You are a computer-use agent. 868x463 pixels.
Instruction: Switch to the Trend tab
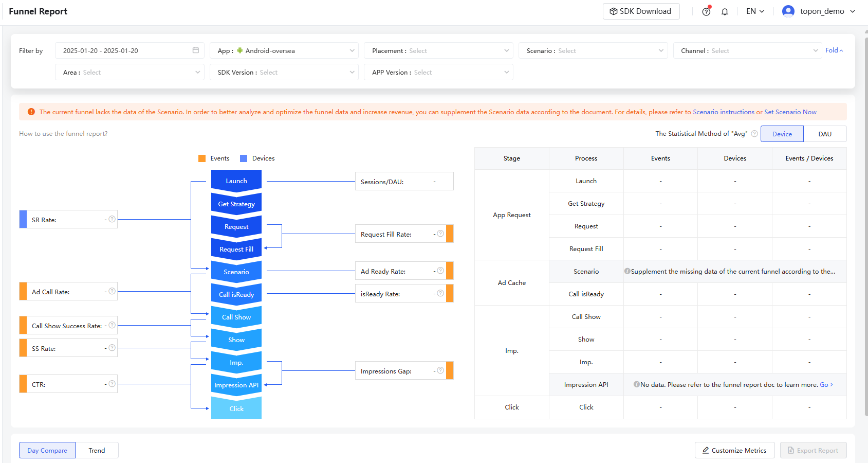pos(97,450)
